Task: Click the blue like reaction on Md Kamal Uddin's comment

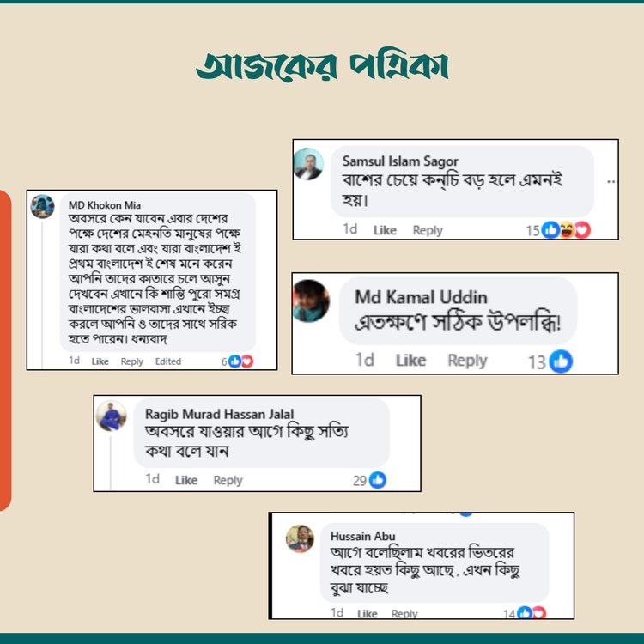Action: tap(561, 361)
